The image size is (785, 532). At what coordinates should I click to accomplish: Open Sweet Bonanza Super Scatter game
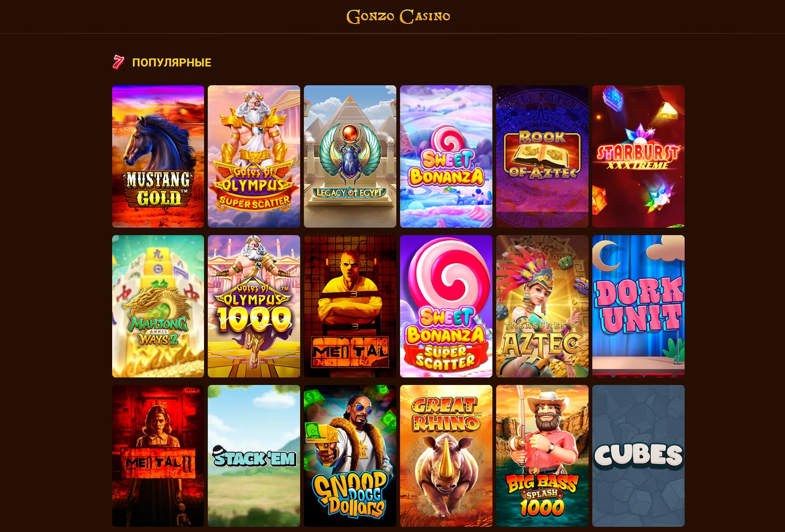pos(446,306)
